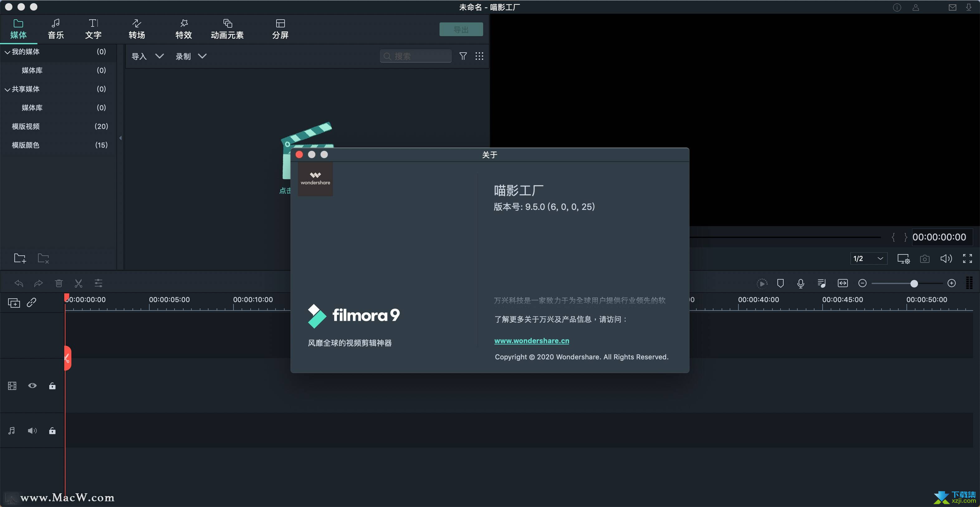Image resolution: width=980 pixels, height=507 pixels.
Task: Open the media filter funnel icon
Action: click(x=463, y=56)
